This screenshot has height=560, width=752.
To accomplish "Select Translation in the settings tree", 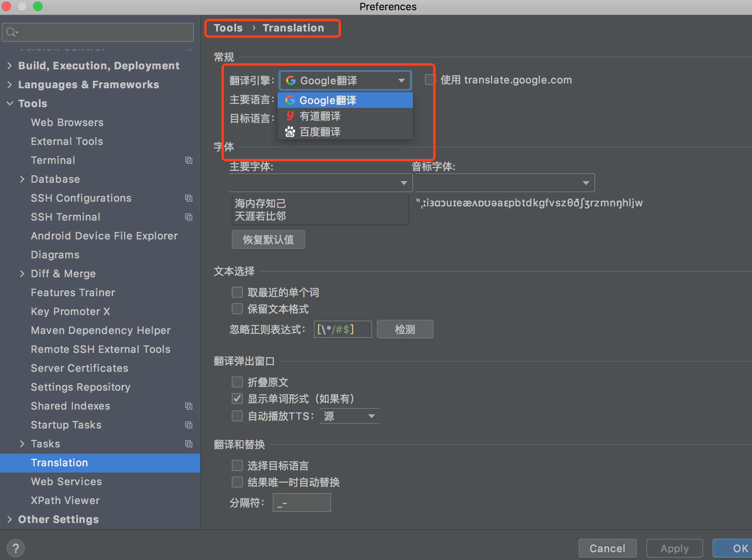I will (100, 463).
